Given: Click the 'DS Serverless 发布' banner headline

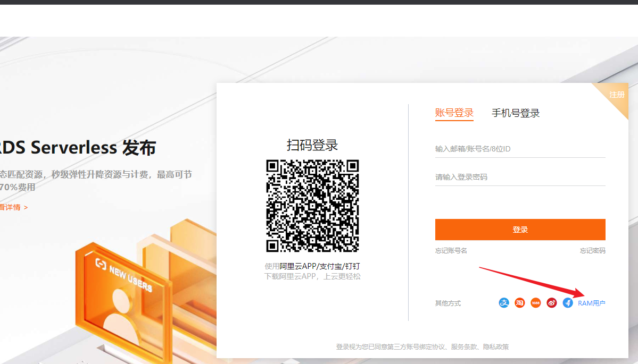Looking at the screenshot, I should [77, 148].
